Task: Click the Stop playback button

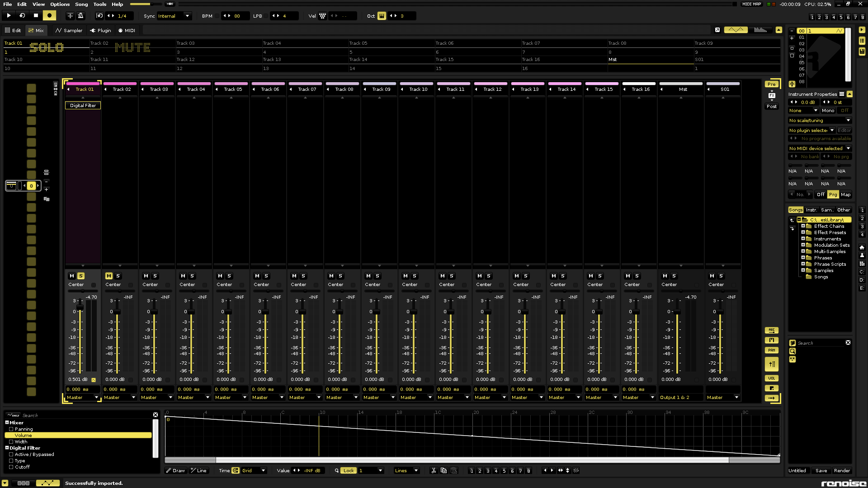Action: [x=36, y=15]
